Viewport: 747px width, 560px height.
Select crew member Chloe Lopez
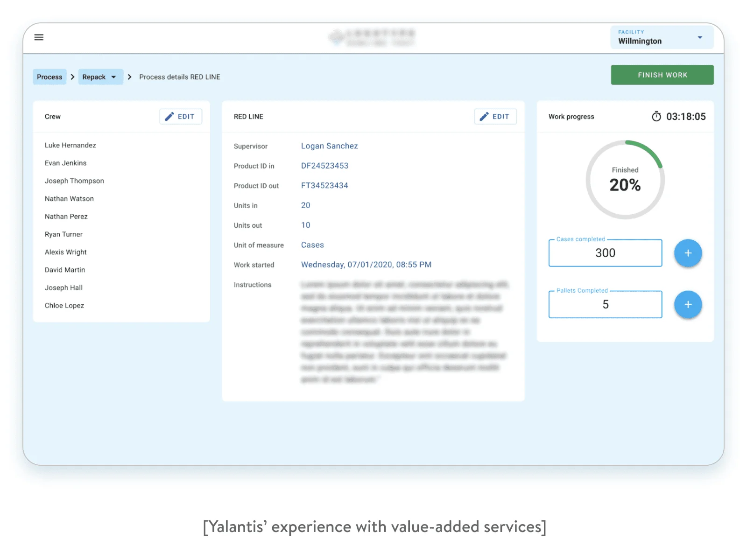64,306
